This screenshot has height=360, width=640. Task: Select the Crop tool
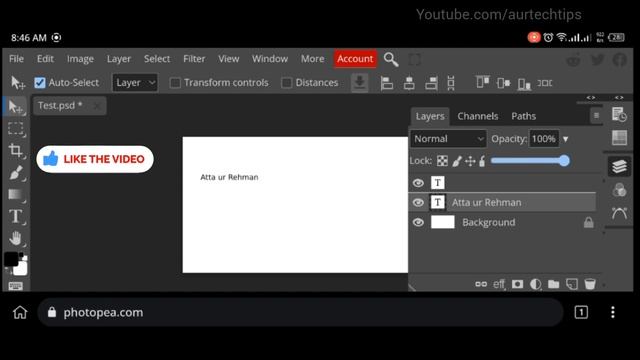16,151
